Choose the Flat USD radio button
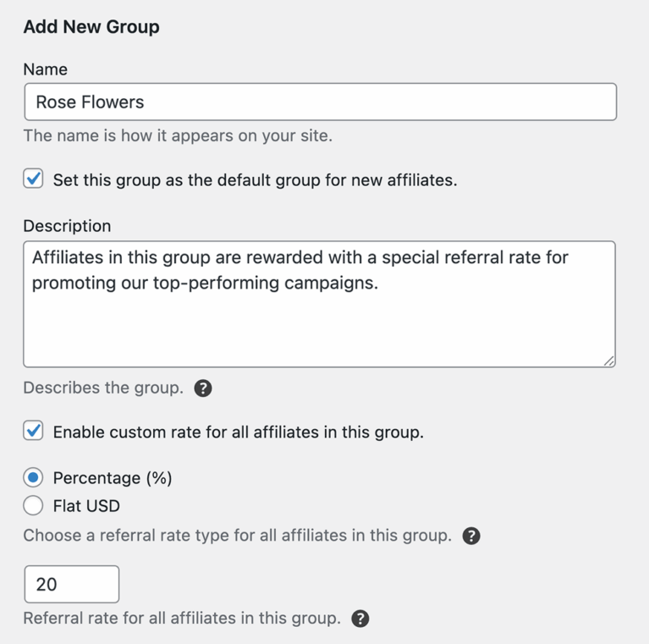Viewport: 649px width, 644px height. (x=33, y=505)
